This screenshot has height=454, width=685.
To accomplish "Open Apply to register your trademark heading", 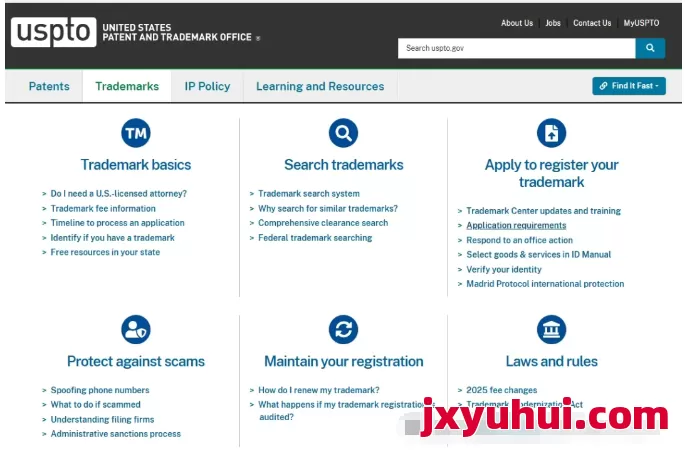I will 551,173.
